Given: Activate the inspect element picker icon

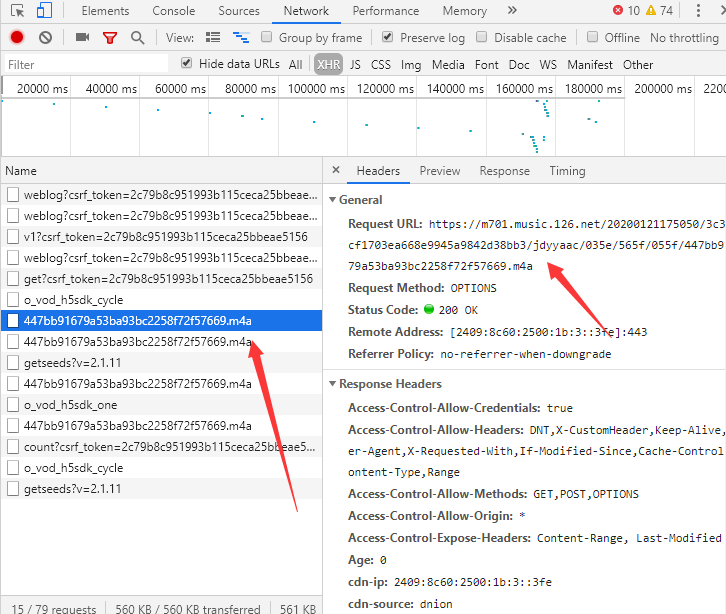Looking at the screenshot, I should pos(18,11).
